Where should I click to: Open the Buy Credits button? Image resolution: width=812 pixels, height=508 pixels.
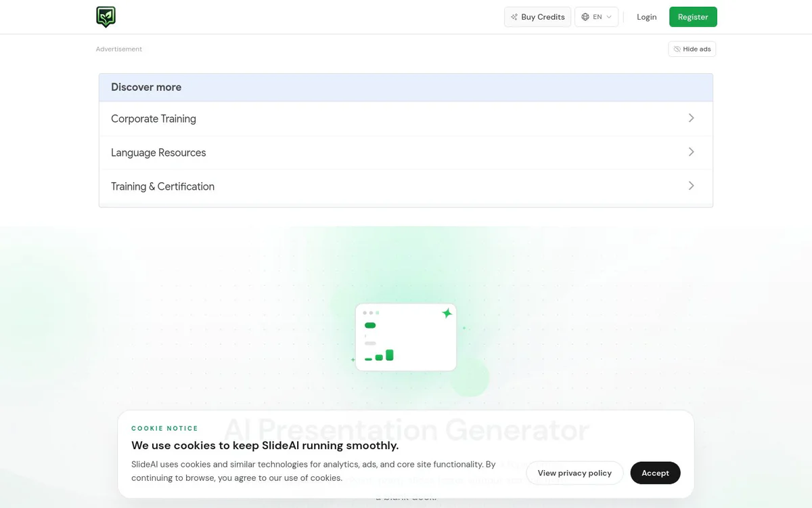pyautogui.click(x=538, y=17)
